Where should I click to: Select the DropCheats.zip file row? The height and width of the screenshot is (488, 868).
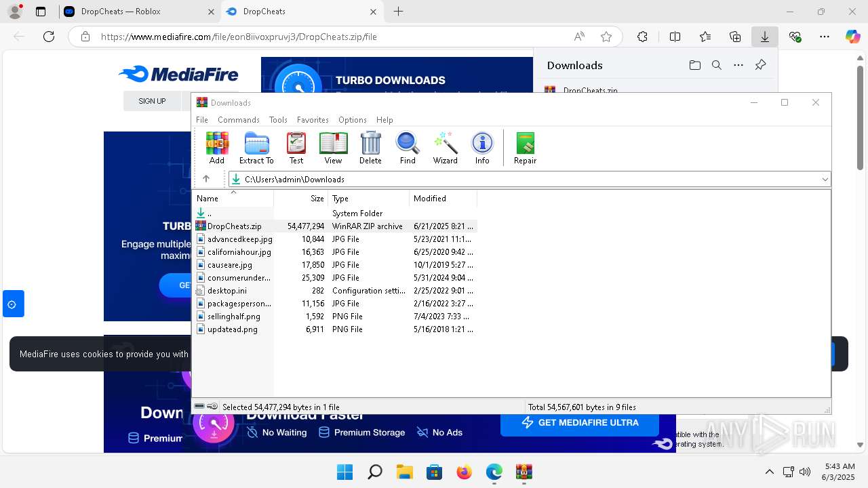click(x=336, y=226)
